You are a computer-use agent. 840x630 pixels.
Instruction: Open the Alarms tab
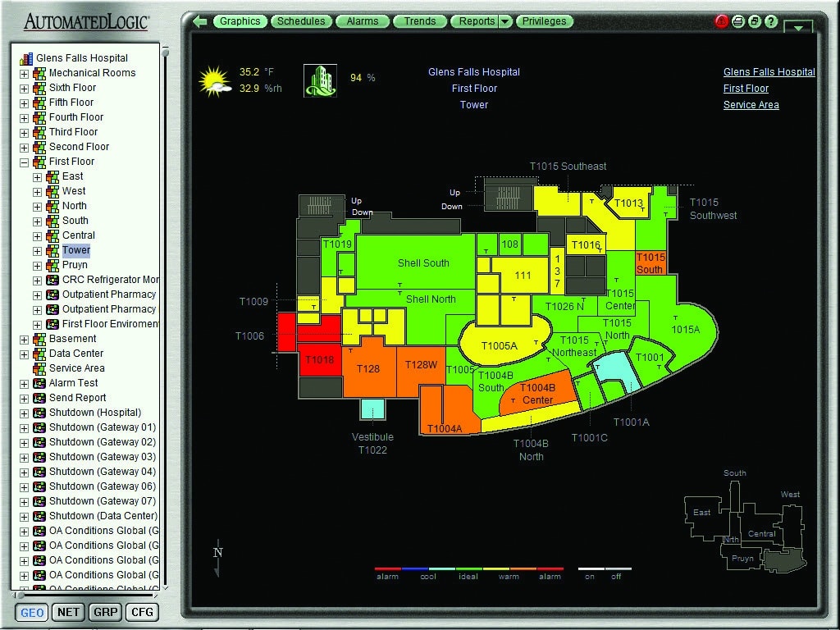click(x=362, y=21)
